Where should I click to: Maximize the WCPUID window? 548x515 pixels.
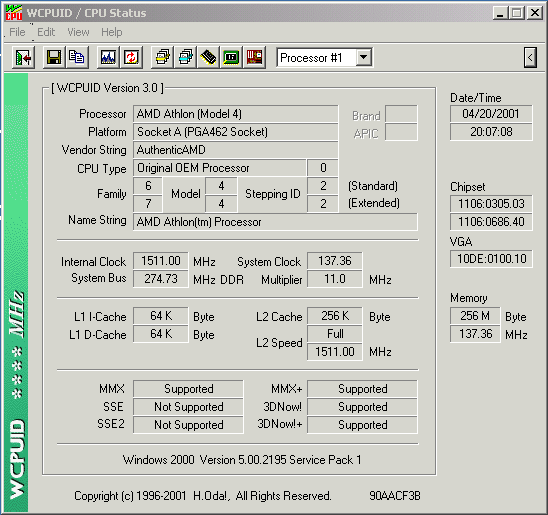pyautogui.click(x=517, y=13)
